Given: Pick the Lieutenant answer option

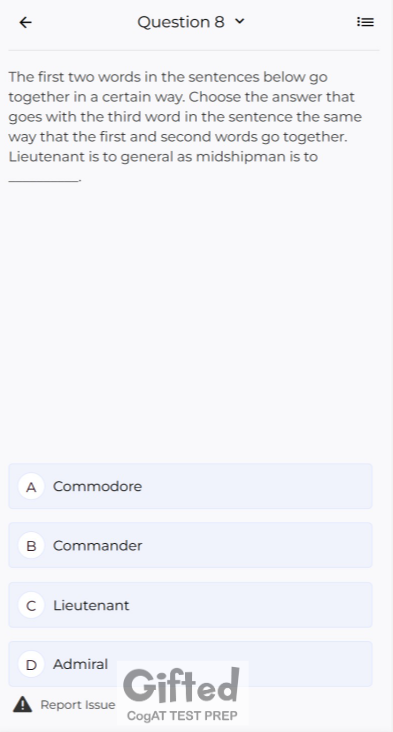Looking at the screenshot, I should [x=190, y=605].
